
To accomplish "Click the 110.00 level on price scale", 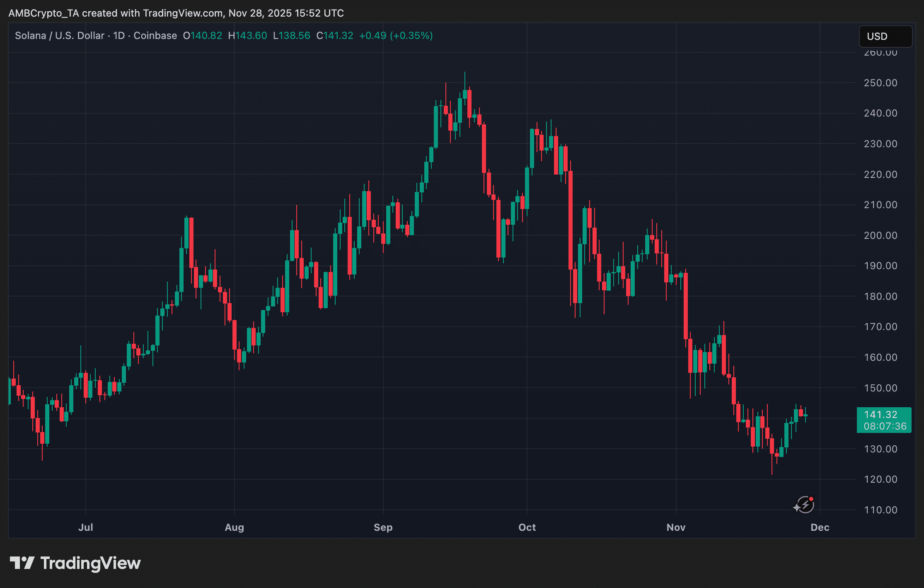I will click(880, 510).
